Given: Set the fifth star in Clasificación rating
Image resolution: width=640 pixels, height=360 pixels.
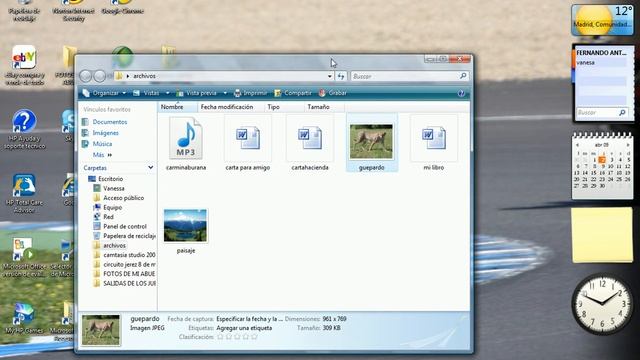Looking at the screenshot, I should tap(254, 337).
